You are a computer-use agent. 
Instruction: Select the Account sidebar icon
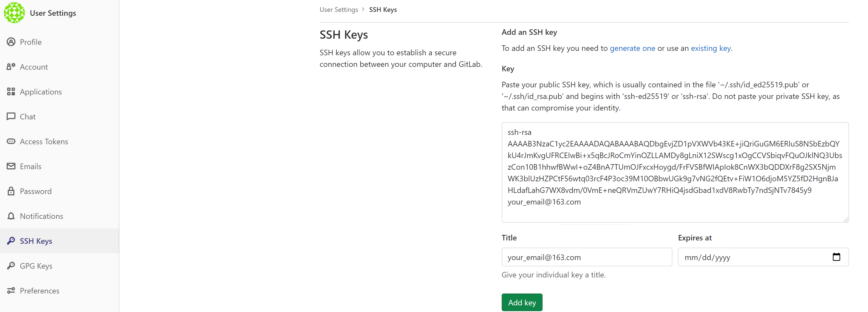(x=11, y=67)
